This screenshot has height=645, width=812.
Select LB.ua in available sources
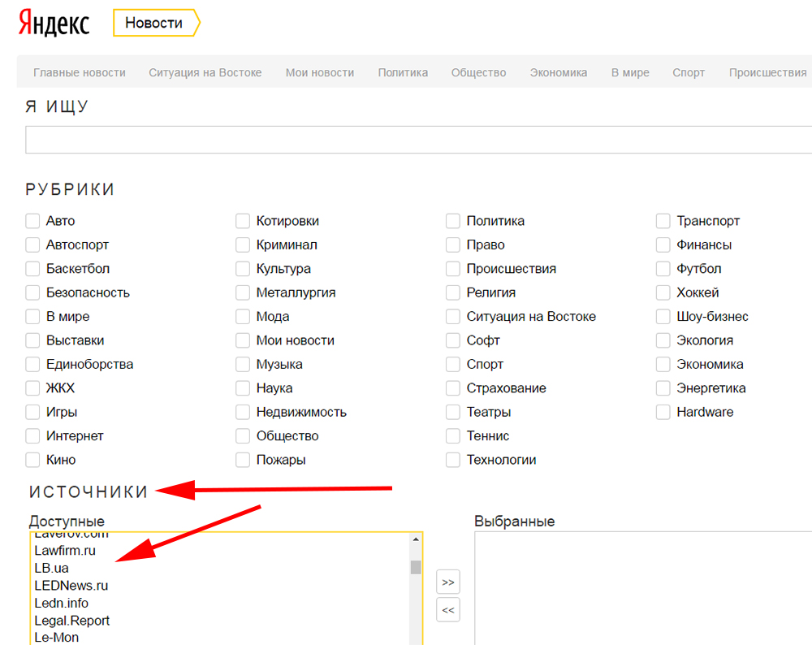pos(52,568)
